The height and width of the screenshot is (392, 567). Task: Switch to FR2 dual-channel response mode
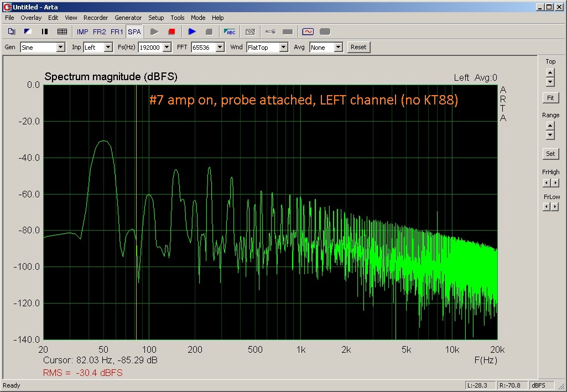[x=100, y=32]
